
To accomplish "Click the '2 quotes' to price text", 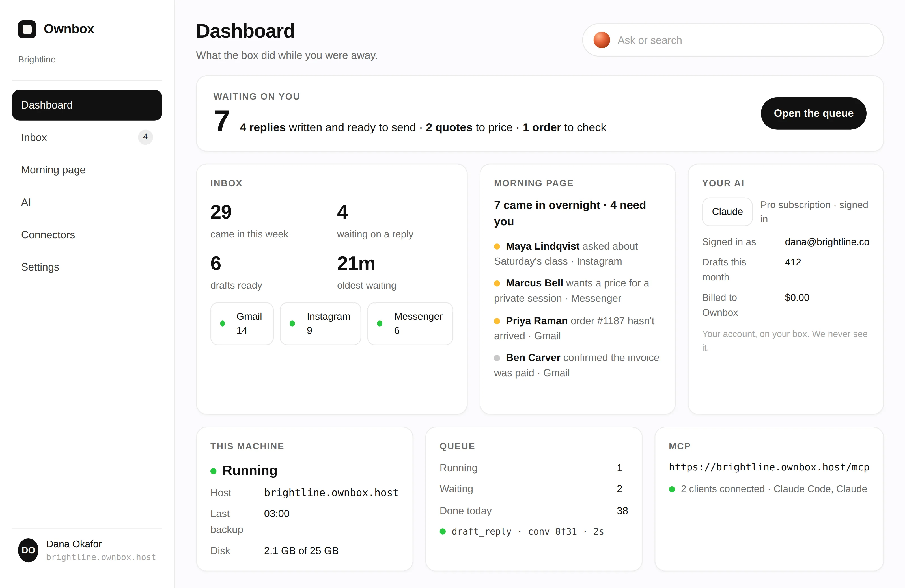I will click(x=449, y=127).
